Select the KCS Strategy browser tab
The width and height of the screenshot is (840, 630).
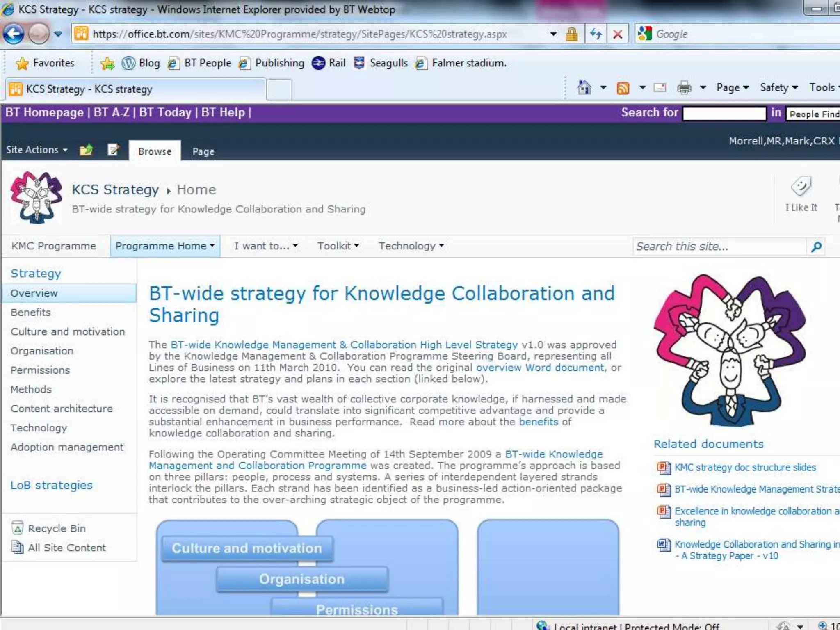(x=135, y=89)
